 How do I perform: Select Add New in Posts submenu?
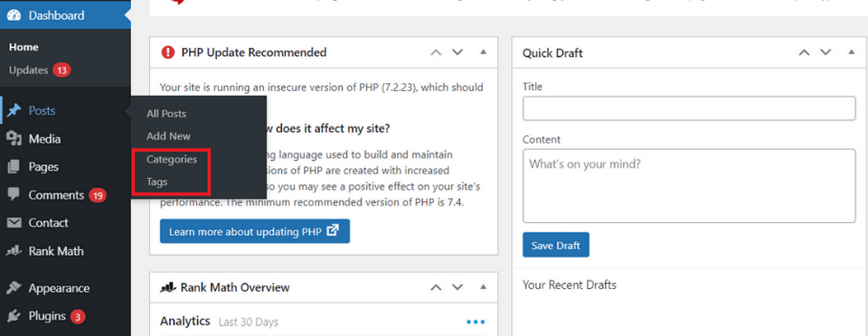coord(168,136)
